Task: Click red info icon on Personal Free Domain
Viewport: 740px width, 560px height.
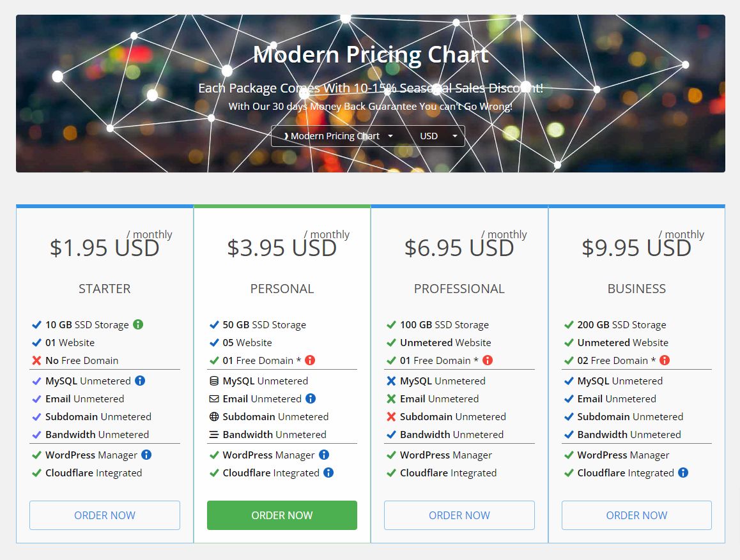Action: pos(310,360)
